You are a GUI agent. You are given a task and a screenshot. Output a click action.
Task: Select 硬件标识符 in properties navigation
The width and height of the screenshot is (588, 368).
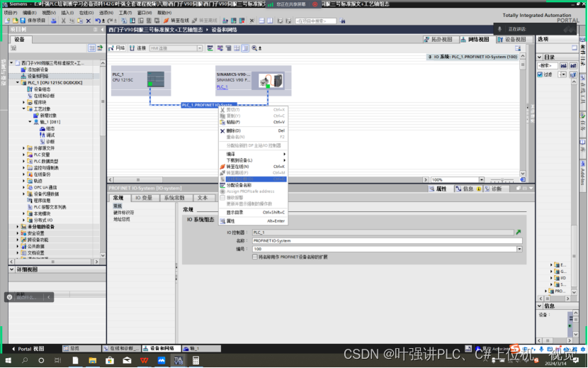(124, 213)
